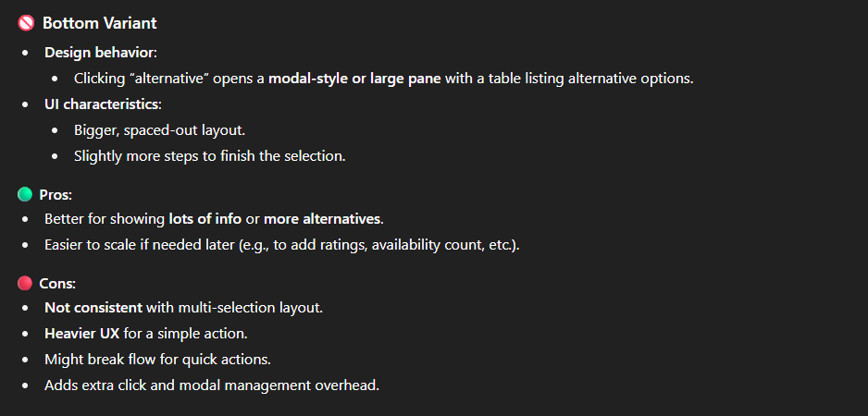Click the bold "Not consistent" text

(93, 308)
